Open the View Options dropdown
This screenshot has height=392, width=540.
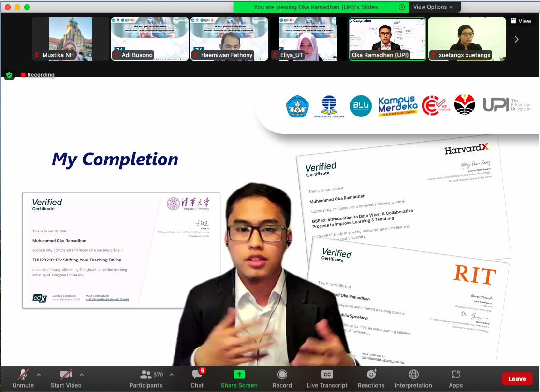[433, 7]
